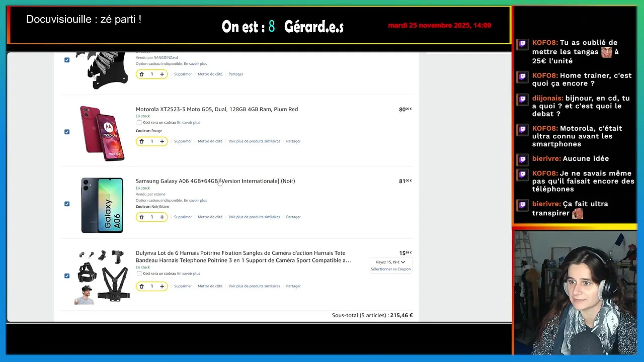Click trash icon for Dulynva harness lot
Screen dimensions: 644x362
[x=141, y=286]
